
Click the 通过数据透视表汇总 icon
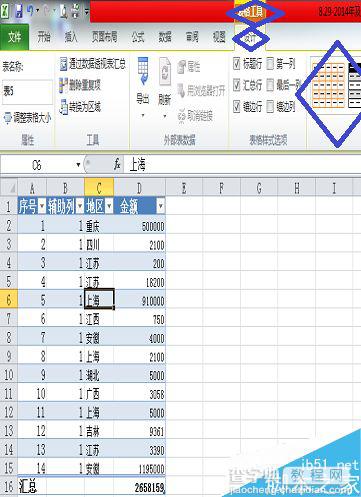(63, 64)
